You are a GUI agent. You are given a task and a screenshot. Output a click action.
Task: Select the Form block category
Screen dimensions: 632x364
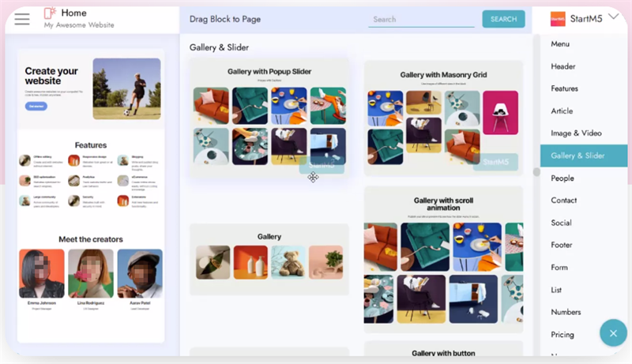(559, 268)
